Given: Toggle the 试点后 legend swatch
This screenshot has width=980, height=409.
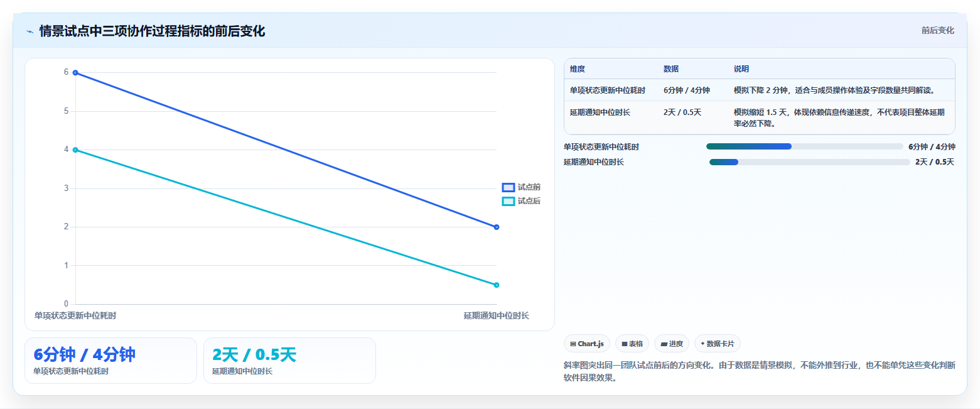Looking at the screenshot, I should coord(509,201).
